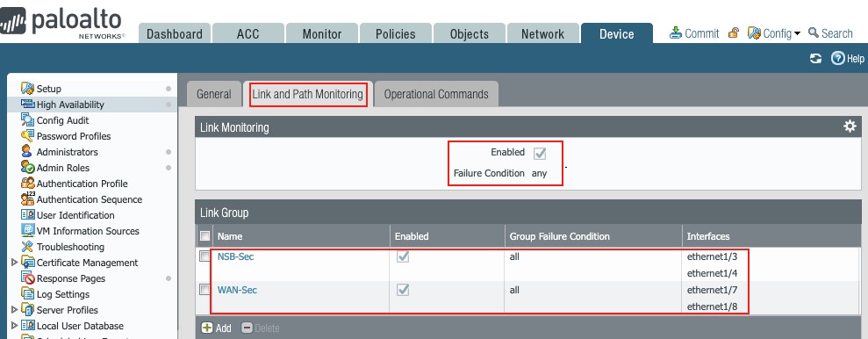Screen dimensions: 868x339
Task: Open Administrators in the sidebar
Action: pos(67,152)
